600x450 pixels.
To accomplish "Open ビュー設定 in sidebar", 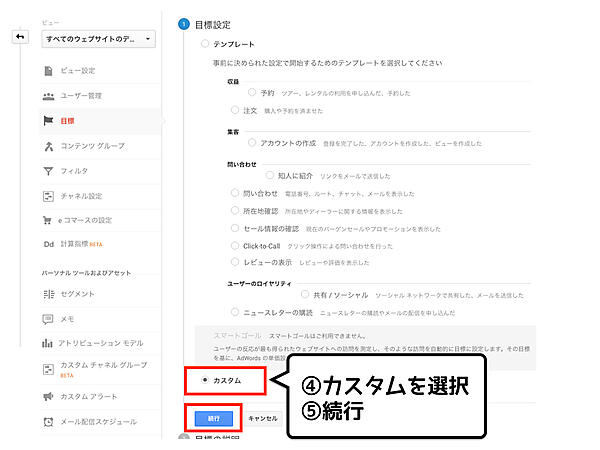I will pos(78,71).
